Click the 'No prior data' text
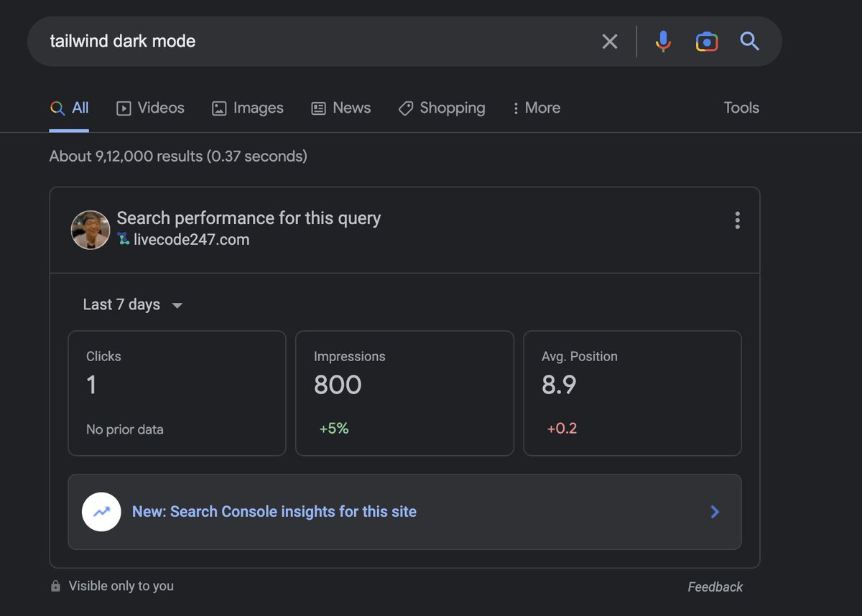 tap(125, 429)
